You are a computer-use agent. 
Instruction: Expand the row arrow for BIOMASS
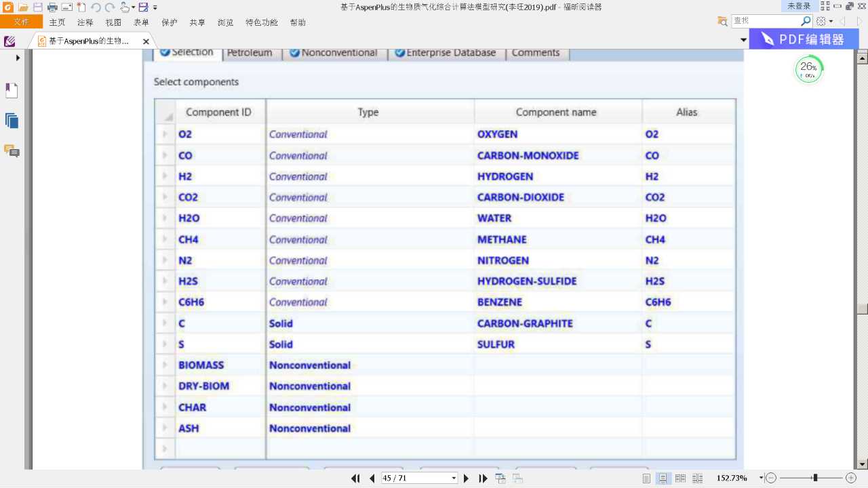[x=165, y=365]
